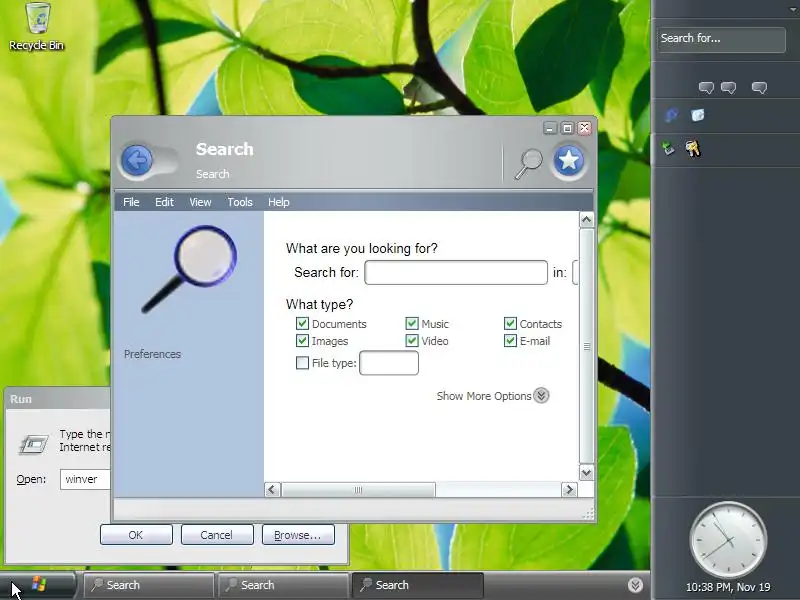Open the Tools menu
Screen dimensions: 800x600
coord(240,202)
